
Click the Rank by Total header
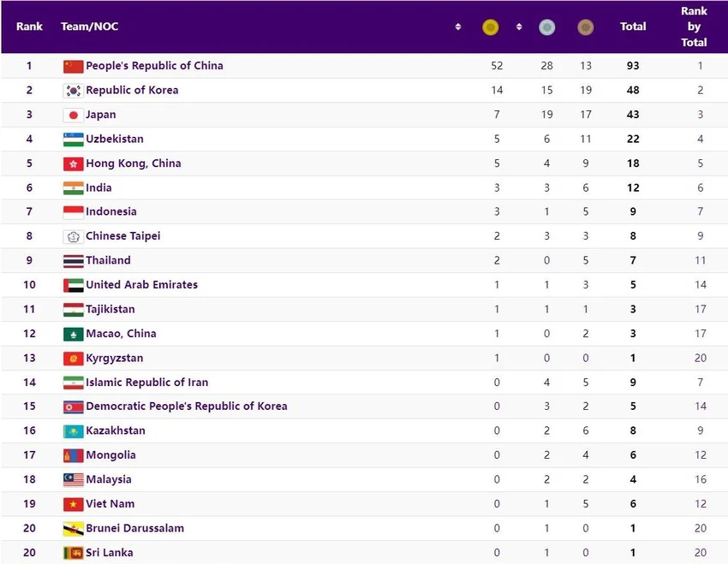click(x=694, y=27)
